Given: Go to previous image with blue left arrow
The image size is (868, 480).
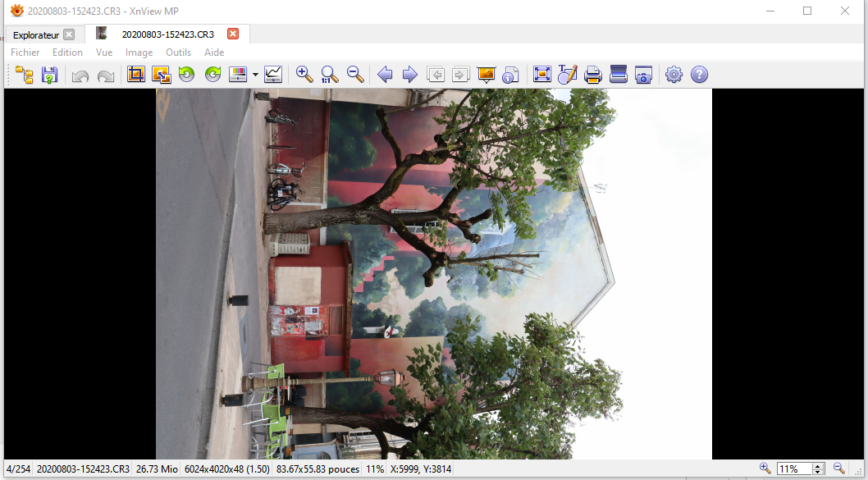Looking at the screenshot, I should pyautogui.click(x=385, y=74).
